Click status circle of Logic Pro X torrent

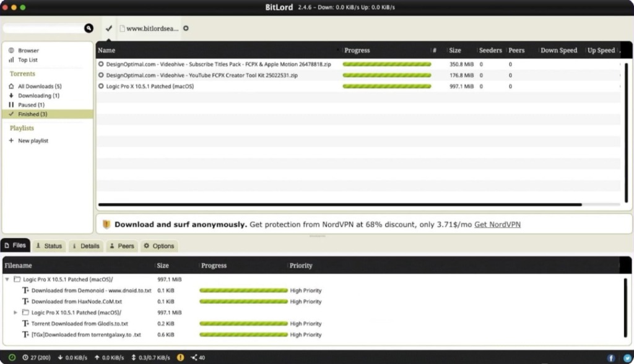101,86
